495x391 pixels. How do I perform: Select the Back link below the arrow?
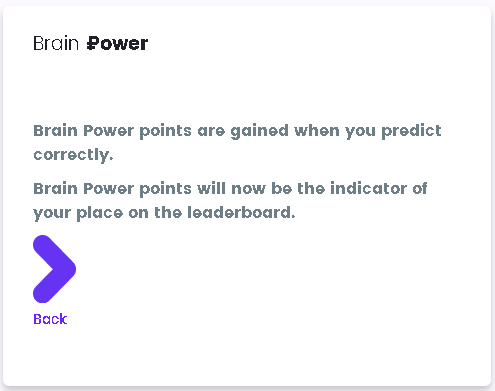[x=50, y=319]
